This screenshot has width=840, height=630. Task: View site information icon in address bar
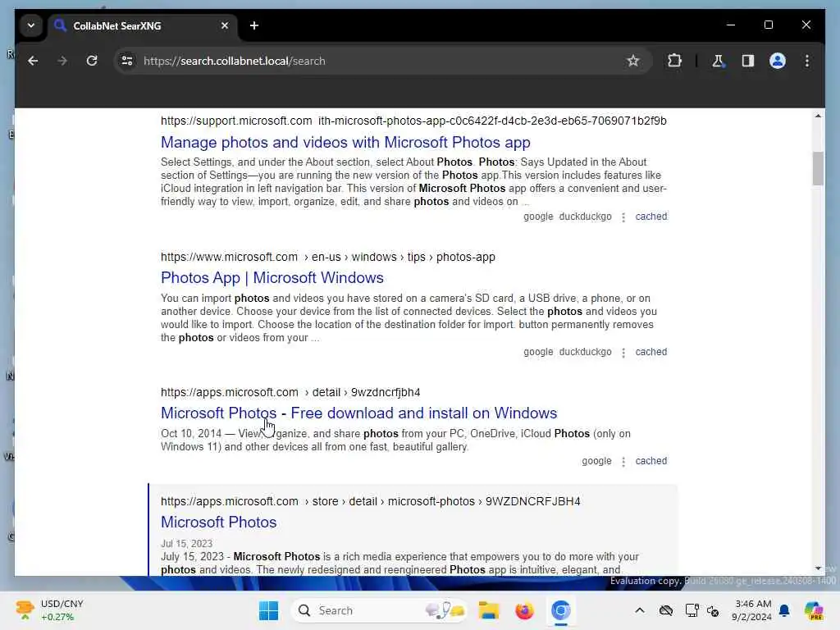coord(127,61)
